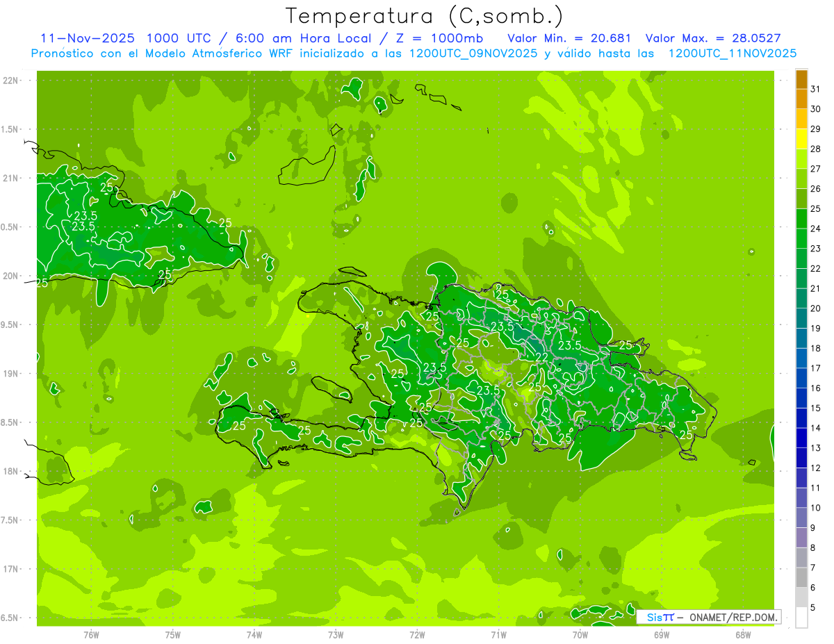
Task: Click the "72W" longitude axis label
Action: pos(417,635)
